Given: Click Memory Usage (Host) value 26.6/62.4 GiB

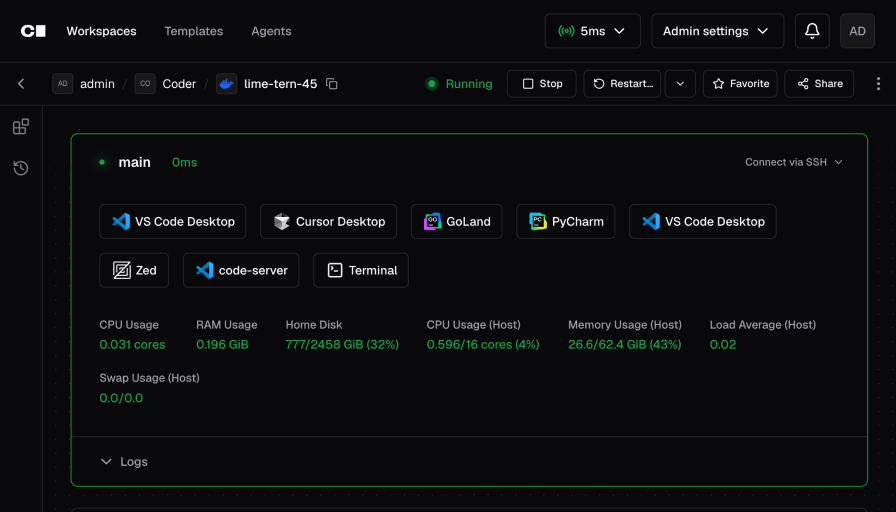Looking at the screenshot, I should click(x=625, y=345).
